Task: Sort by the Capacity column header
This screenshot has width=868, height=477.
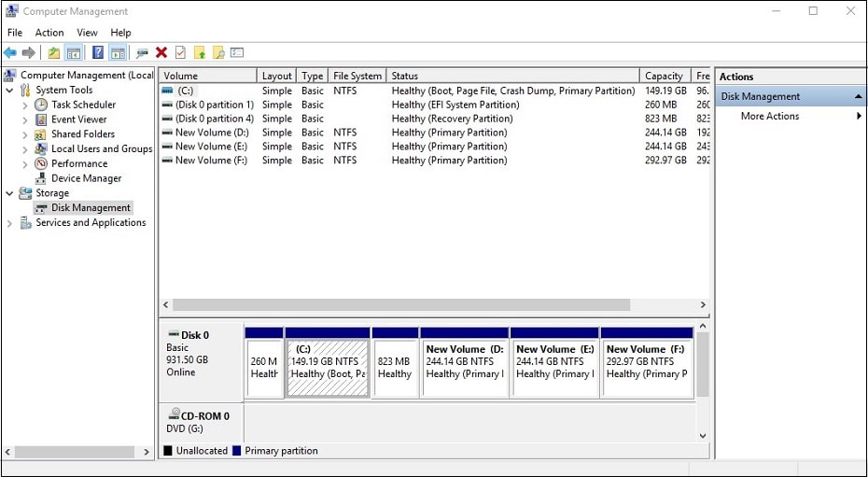Action: (x=666, y=76)
